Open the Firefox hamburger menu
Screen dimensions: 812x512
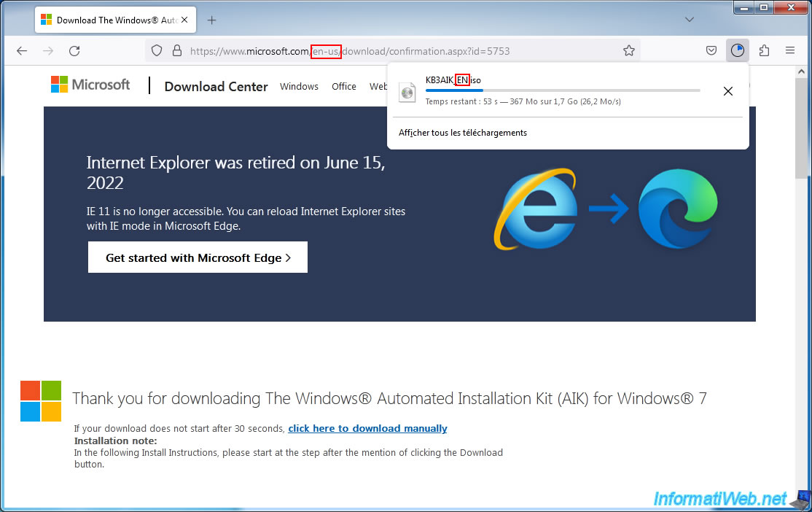coord(790,51)
